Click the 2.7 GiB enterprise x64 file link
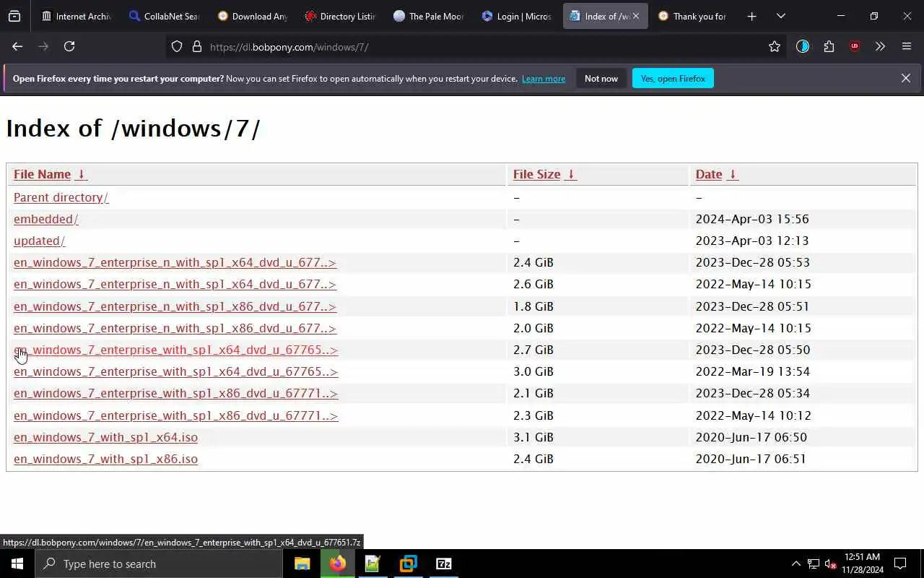Viewport: 924px width, 578px height. click(175, 350)
